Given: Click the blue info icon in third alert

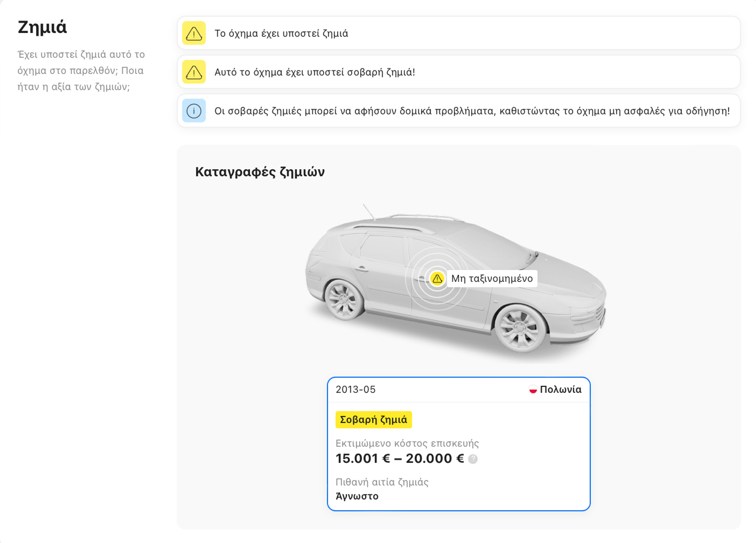Looking at the screenshot, I should (x=194, y=111).
